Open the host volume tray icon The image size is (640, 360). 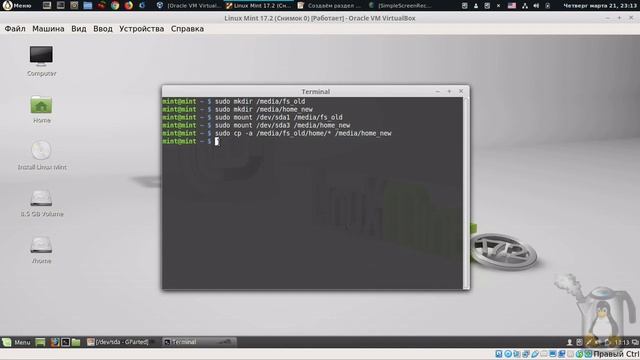click(x=536, y=6)
